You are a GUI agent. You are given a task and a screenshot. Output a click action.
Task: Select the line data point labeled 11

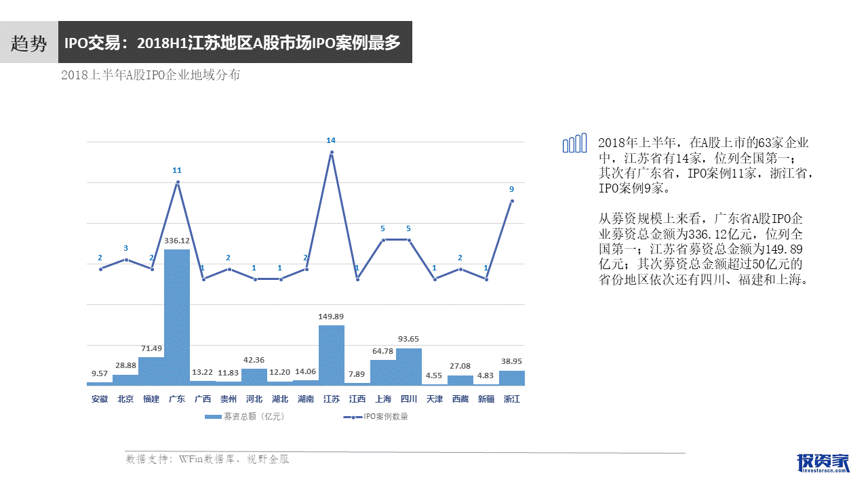(x=177, y=182)
